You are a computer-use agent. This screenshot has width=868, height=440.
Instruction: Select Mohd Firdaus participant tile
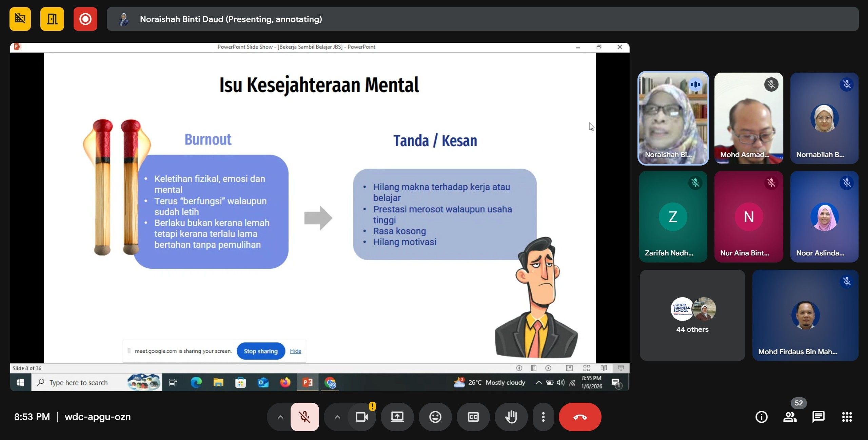click(x=805, y=315)
